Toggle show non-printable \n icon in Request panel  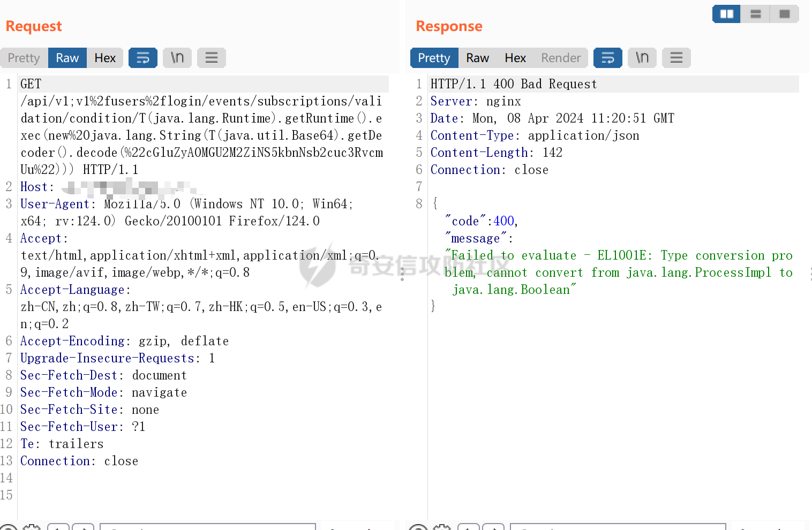point(177,58)
